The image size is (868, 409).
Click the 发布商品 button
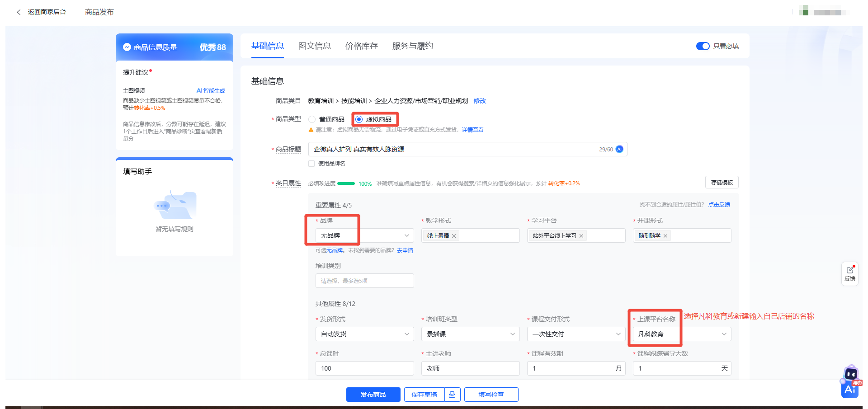(x=373, y=395)
